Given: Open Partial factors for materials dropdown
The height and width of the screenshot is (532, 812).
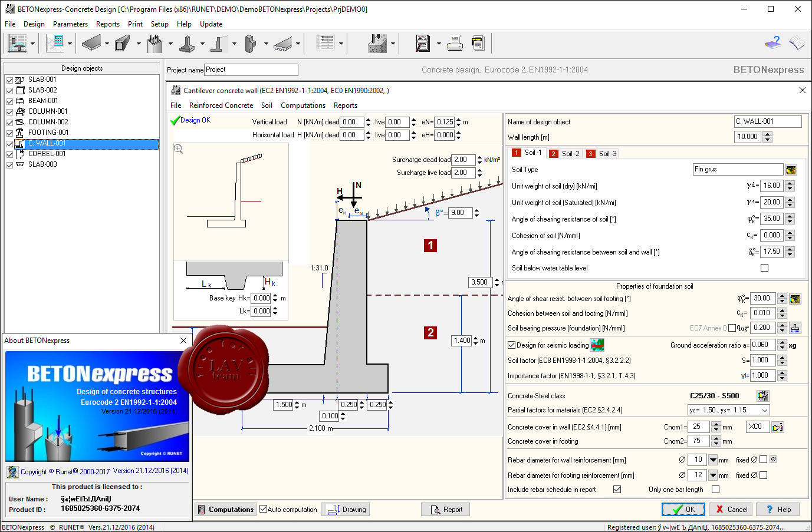Looking at the screenshot, I should pos(729,410).
